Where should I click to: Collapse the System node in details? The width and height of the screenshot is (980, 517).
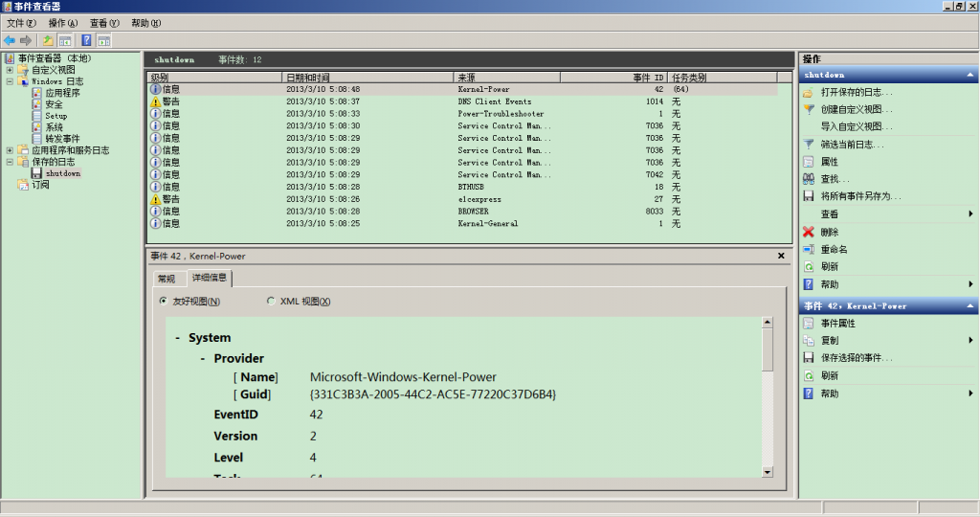(x=177, y=338)
